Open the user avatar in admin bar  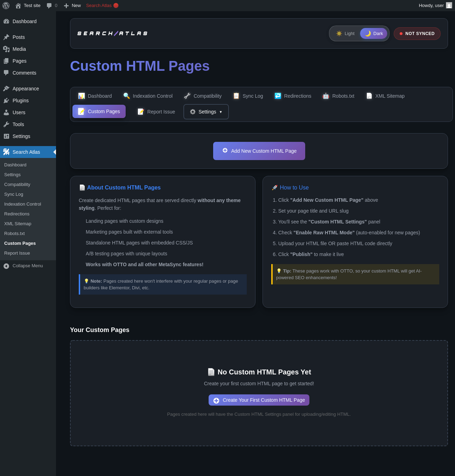click(449, 6)
